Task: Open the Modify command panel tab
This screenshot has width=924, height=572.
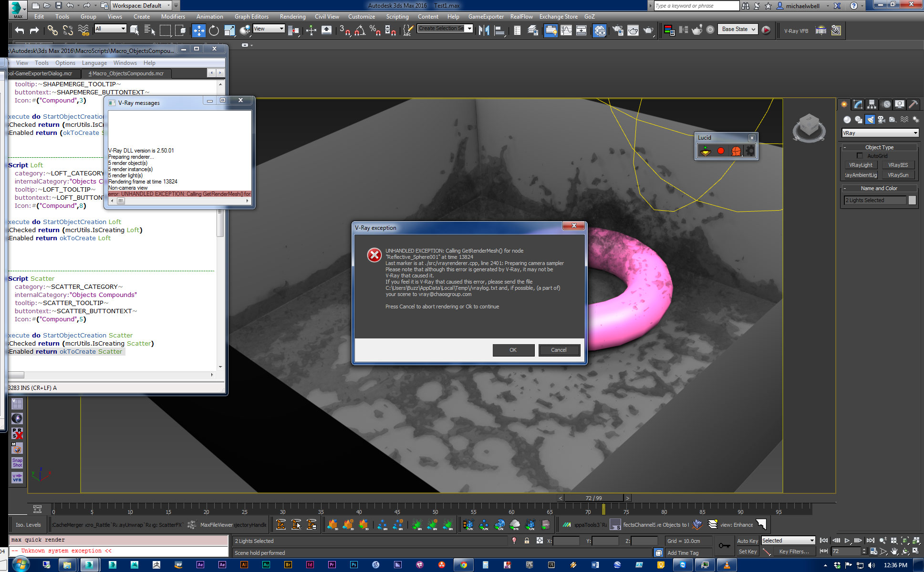Action: coord(858,104)
